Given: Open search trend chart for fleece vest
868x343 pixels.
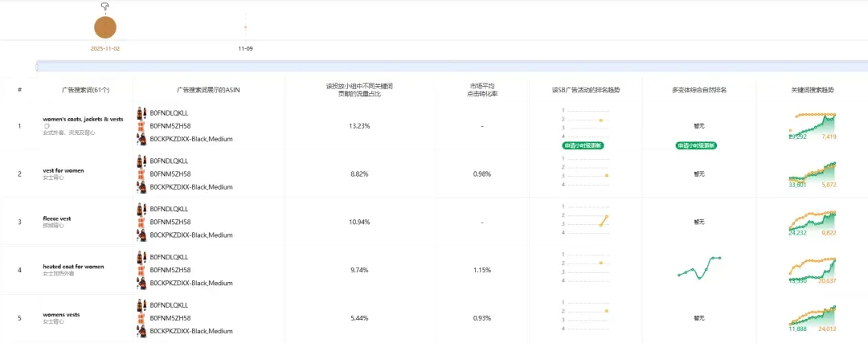Looking at the screenshot, I should point(812,223).
